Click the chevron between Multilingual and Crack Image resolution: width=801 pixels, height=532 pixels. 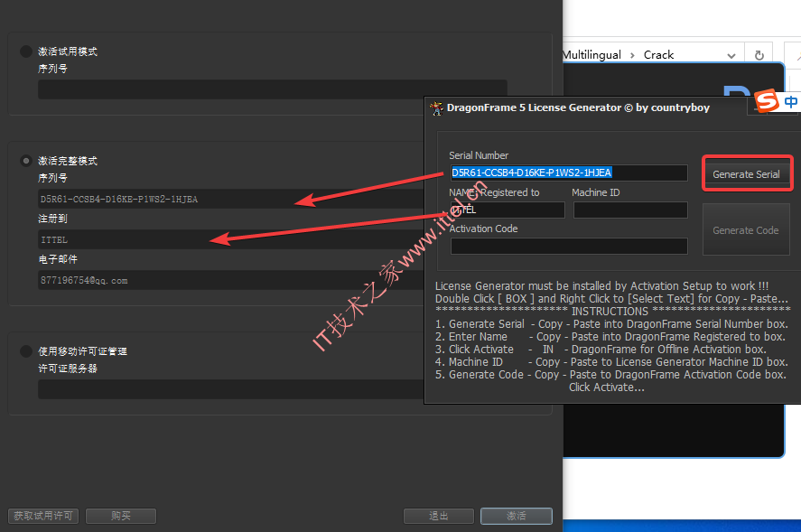click(632, 55)
